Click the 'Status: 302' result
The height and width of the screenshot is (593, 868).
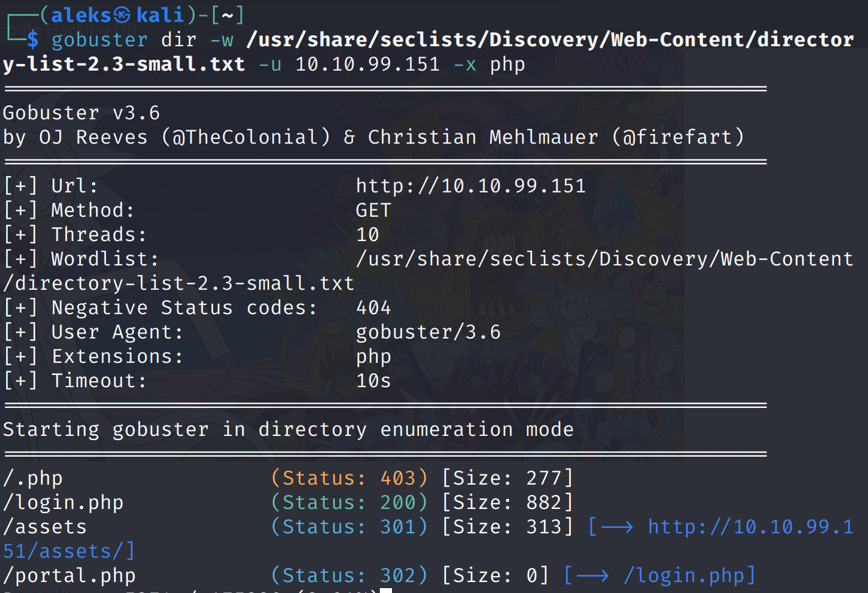[x=349, y=575]
